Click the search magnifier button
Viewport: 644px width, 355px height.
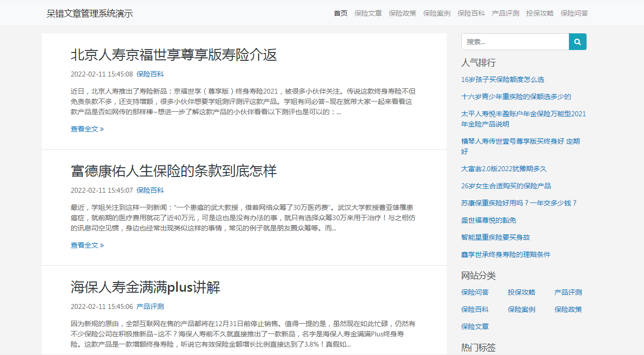577,42
